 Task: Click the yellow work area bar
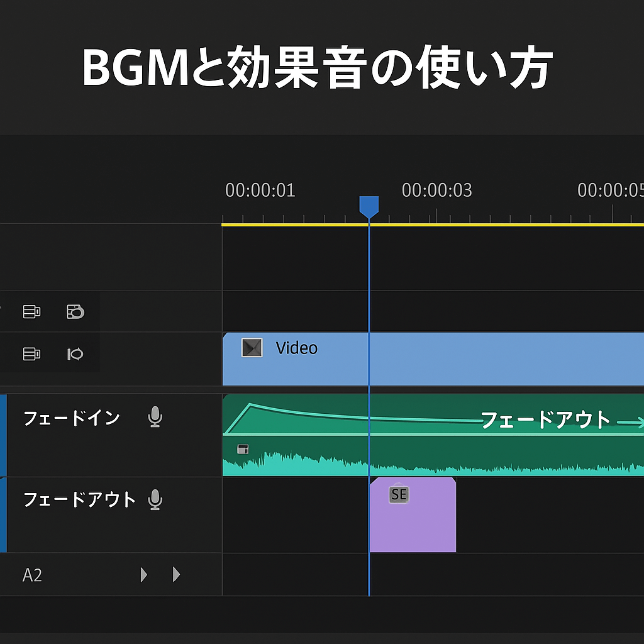433,225
